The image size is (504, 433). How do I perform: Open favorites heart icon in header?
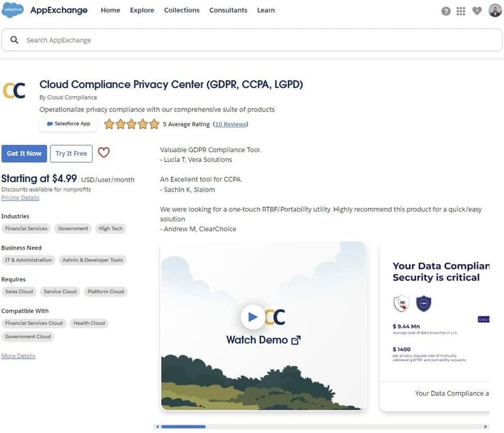click(477, 11)
